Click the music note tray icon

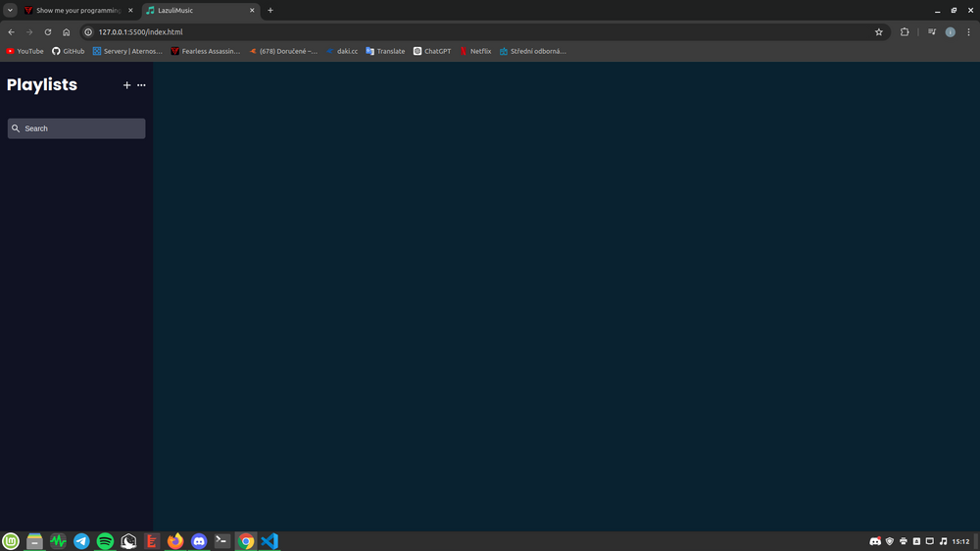[943, 541]
